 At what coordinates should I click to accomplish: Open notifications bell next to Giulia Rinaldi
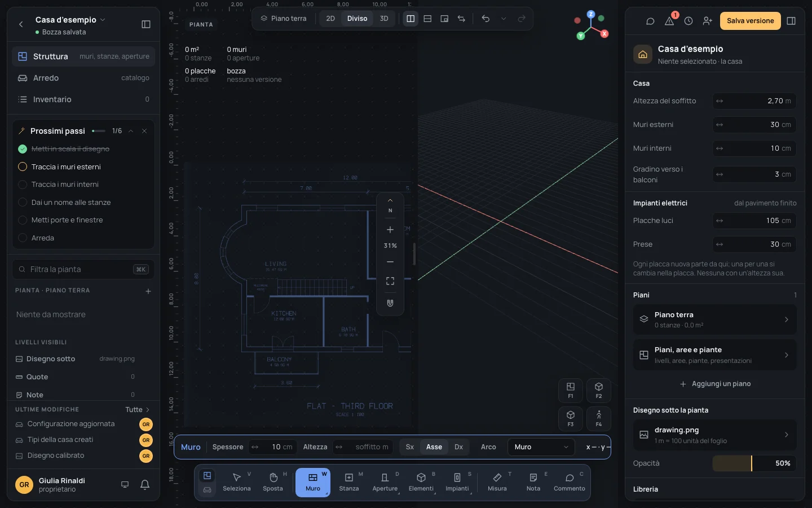(145, 484)
